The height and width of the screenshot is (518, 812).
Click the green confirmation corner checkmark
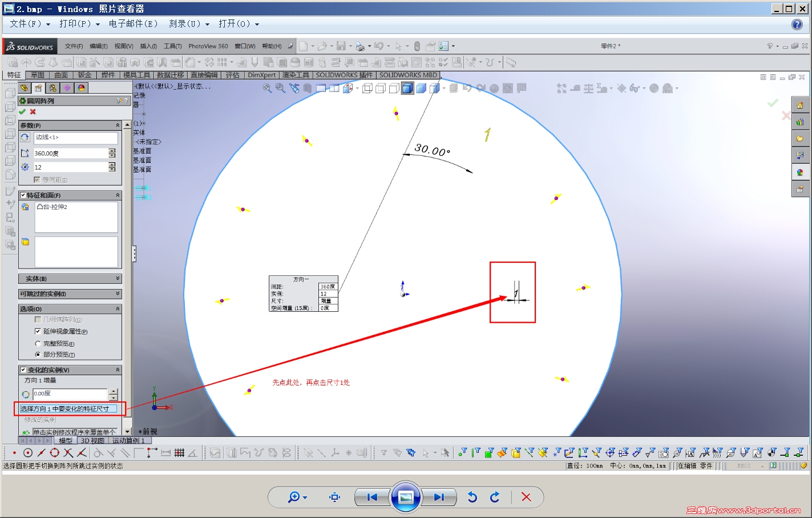tap(773, 103)
